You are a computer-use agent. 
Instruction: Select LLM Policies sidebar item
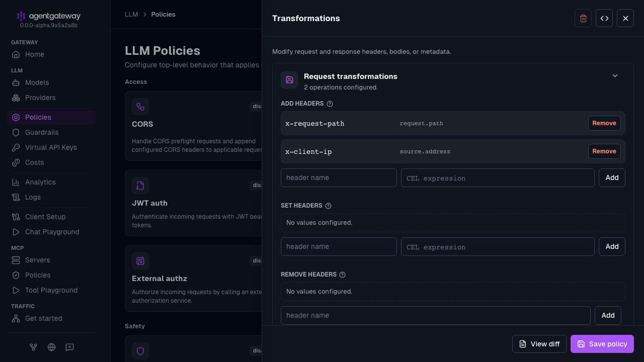tap(51, 117)
